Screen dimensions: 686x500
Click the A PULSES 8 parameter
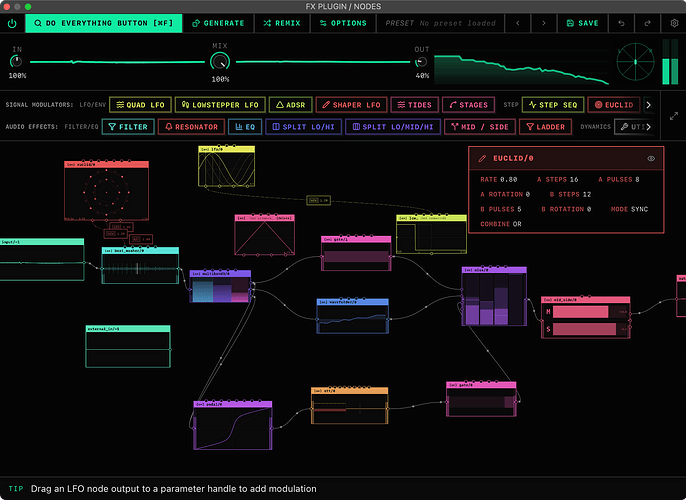tap(619, 179)
